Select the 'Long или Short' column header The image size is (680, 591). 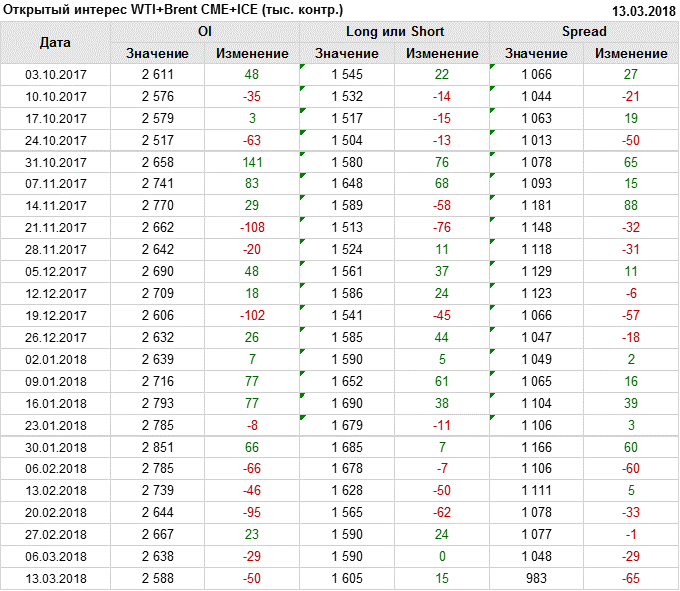pos(394,32)
